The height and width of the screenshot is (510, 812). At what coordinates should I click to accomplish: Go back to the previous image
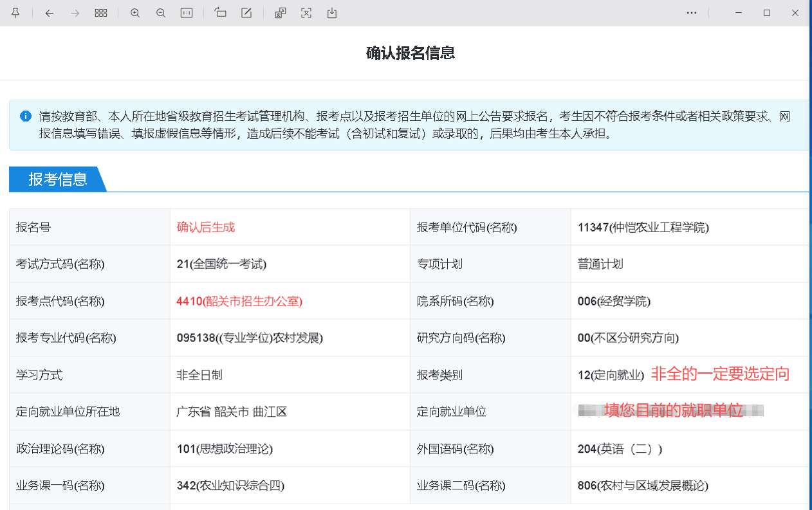[50, 13]
